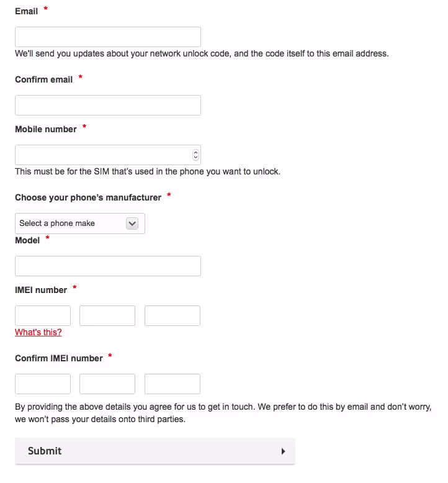The image size is (448, 483).
Task: Click the Email input field
Action: click(x=108, y=37)
